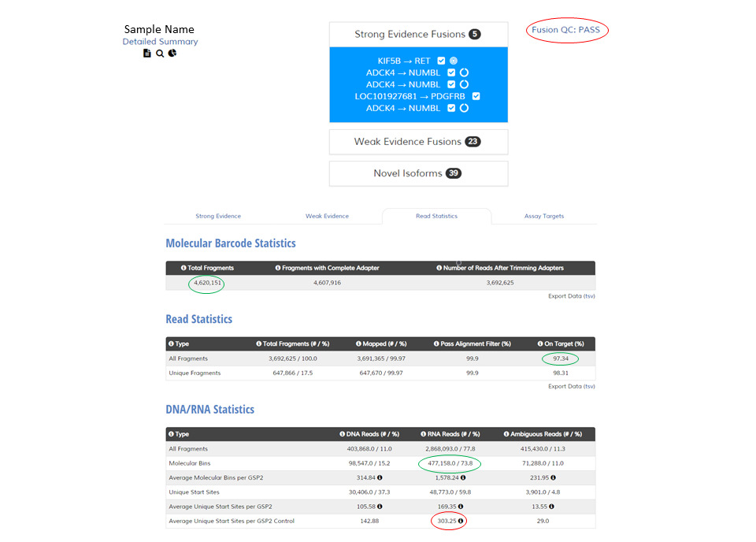Click the Unique Start Sites row label
Viewport: 756px width, 542px height.
(x=194, y=492)
